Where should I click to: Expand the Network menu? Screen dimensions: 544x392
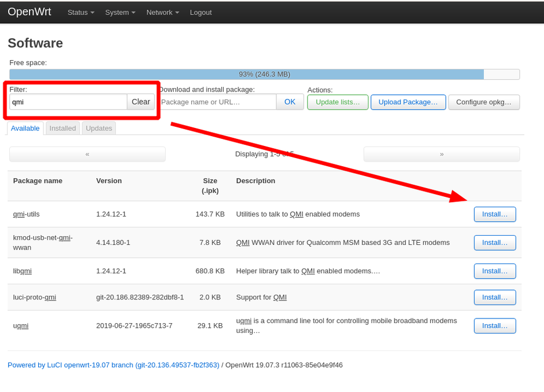tap(162, 12)
